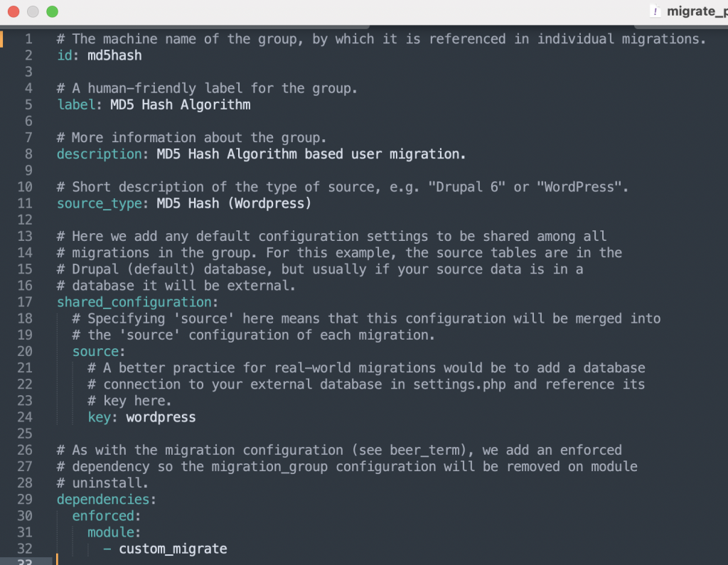Click the custom_migrate list item

point(173,549)
